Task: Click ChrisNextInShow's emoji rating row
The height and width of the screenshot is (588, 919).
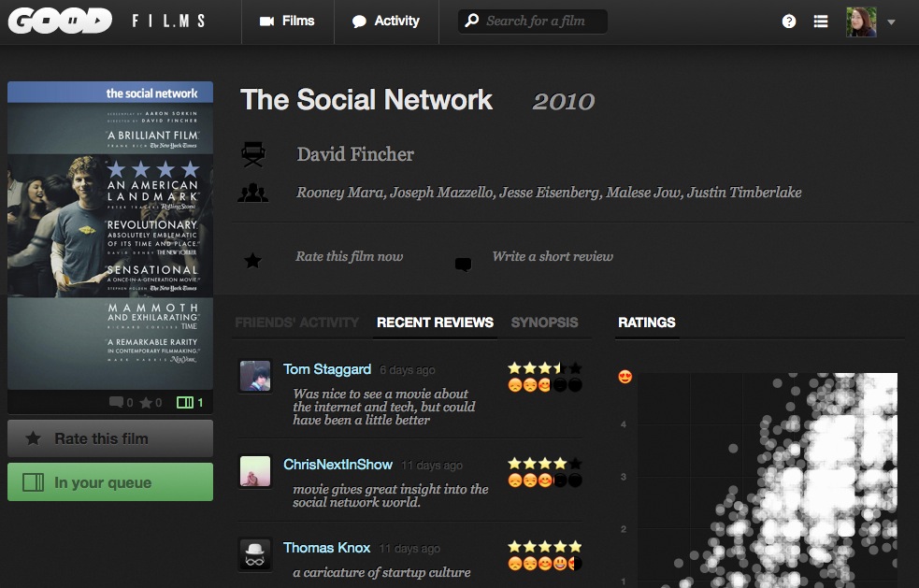Action: coord(544,480)
